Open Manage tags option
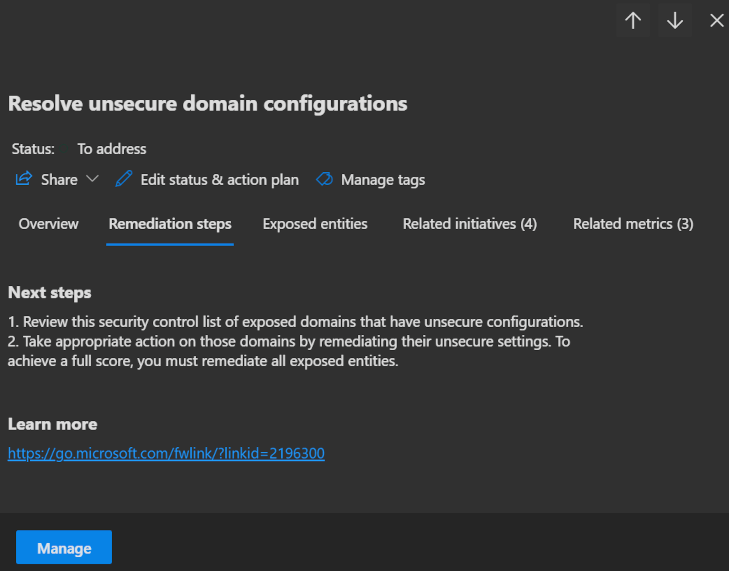The image size is (729, 571). coord(382,180)
